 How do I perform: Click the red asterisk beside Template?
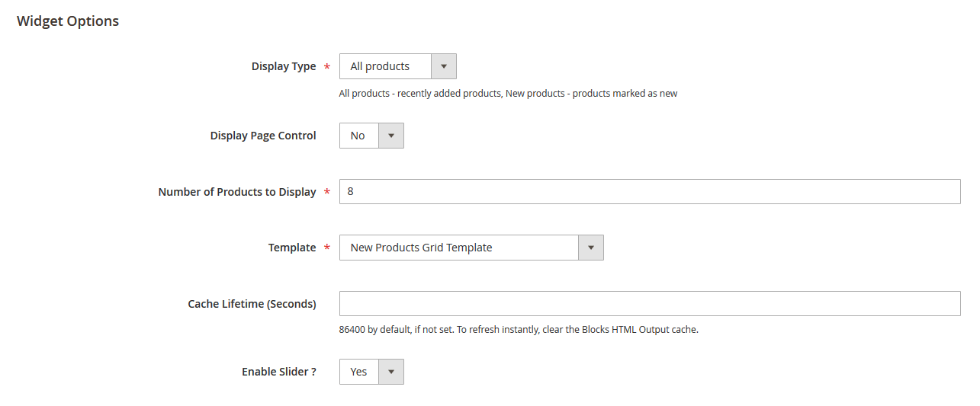pyautogui.click(x=327, y=248)
